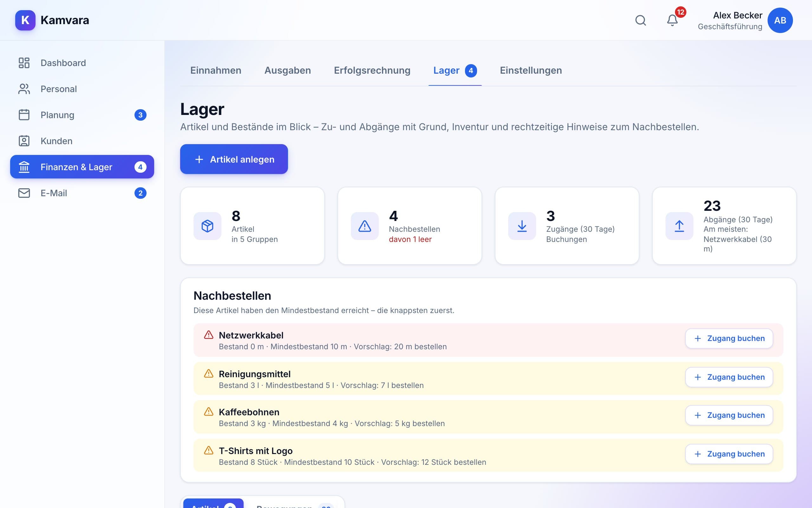Open Kunden in the sidebar
The width and height of the screenshot is (812, 508).
pos(82,141)
